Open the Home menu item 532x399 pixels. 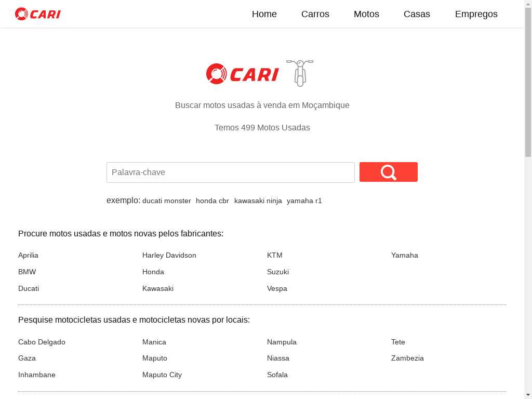(x=264, y=14)
